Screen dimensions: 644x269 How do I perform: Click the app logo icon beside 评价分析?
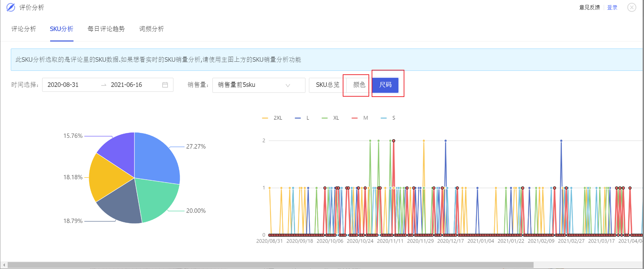click(x=11, y=7)
